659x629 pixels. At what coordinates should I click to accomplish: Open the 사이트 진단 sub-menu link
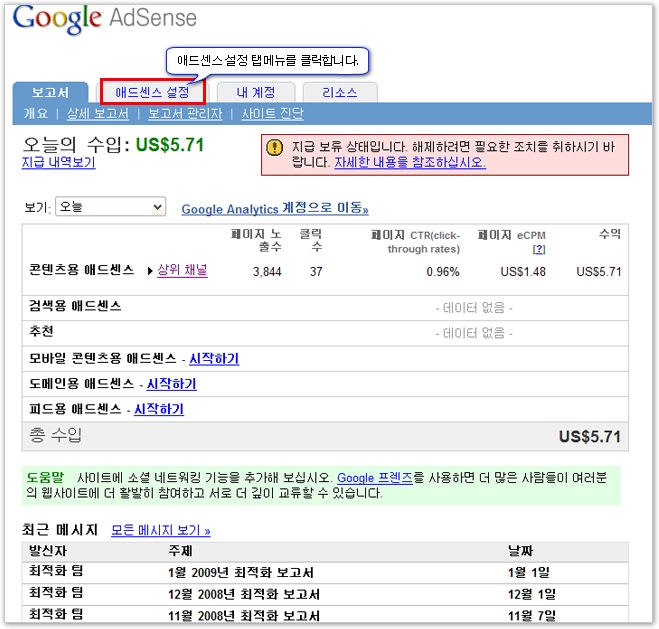(x=272, y=113)
